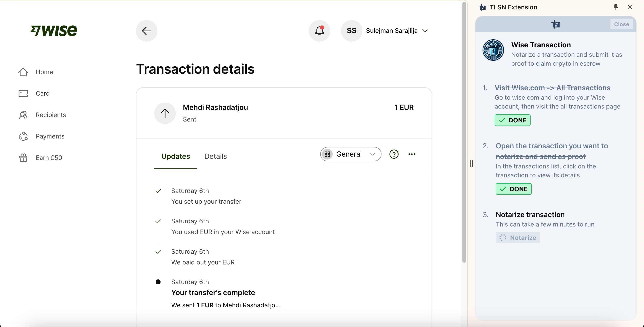Open the Home section in sidebar
Screen dimensions: 644x327
44,72
